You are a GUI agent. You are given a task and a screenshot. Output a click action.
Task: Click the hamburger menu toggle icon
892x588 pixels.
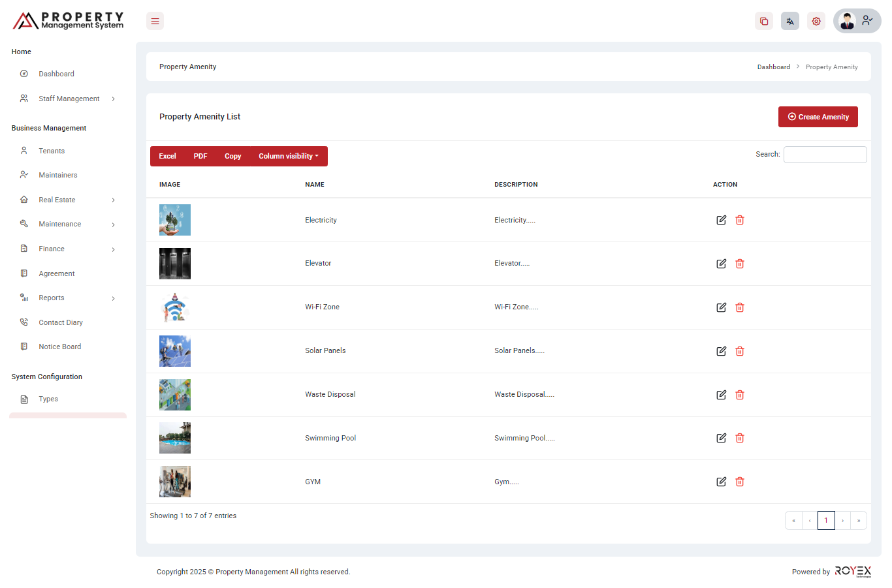pyautogui.click(x=155, y=22)
